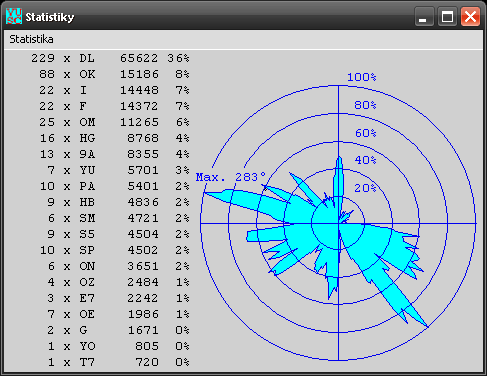Screen dimensions: 487x376
Task: Click the Statistiky app icon in title bar
Action: pyautogui.click(x=14, y=16)
